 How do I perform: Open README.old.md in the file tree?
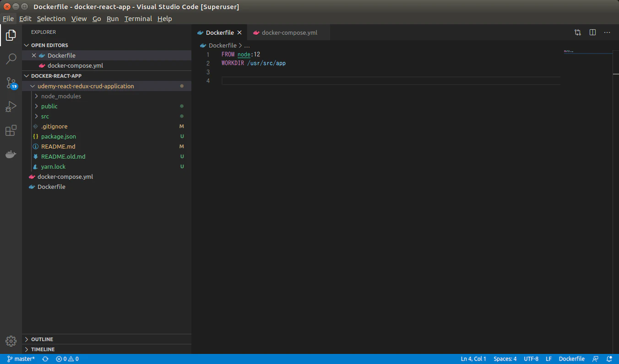pyautogui.click(x=107, y=156)
